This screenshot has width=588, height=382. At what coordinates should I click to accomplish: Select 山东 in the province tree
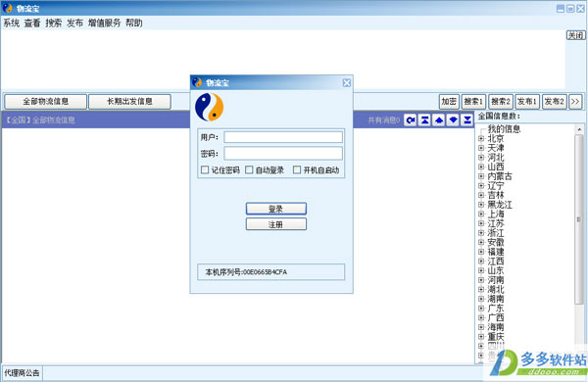495,270
